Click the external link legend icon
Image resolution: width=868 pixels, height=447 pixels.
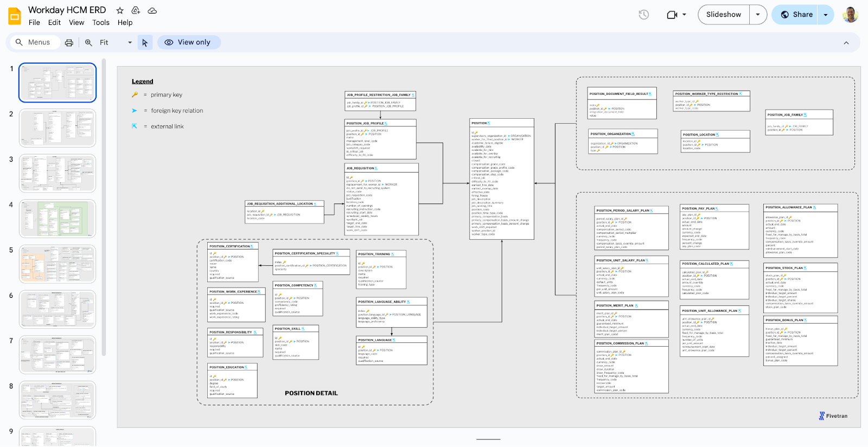135,126
